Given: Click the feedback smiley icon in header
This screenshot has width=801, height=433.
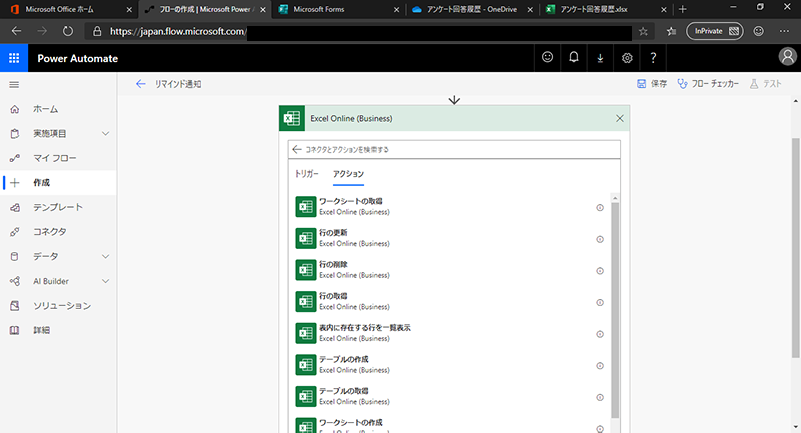Looking at the screenshot, I should [x=547, y=57].
